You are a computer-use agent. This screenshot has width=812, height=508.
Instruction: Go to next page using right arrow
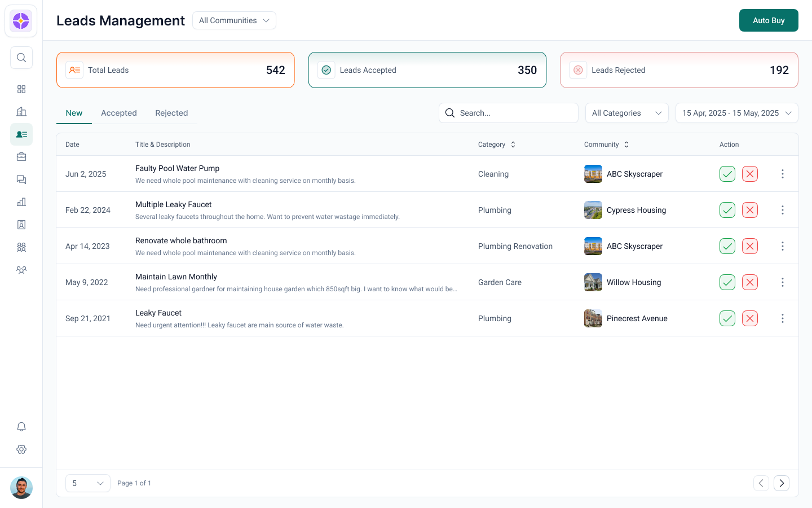[782, 483]
